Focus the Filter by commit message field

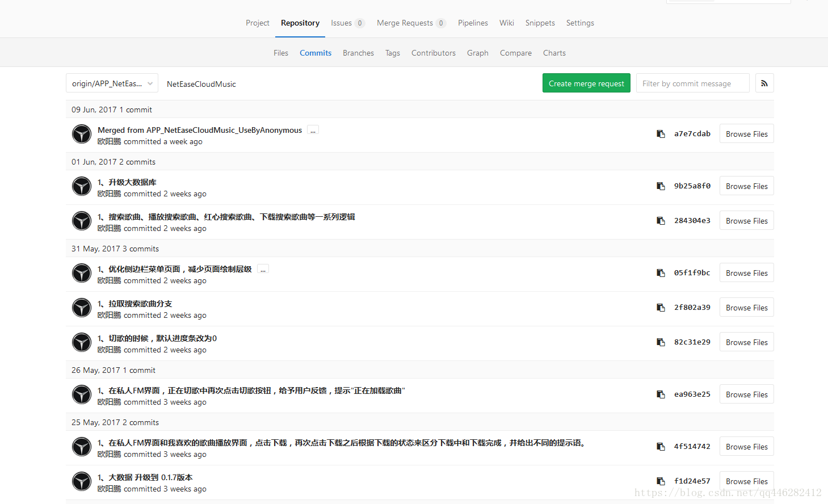(x=692, y=83)
